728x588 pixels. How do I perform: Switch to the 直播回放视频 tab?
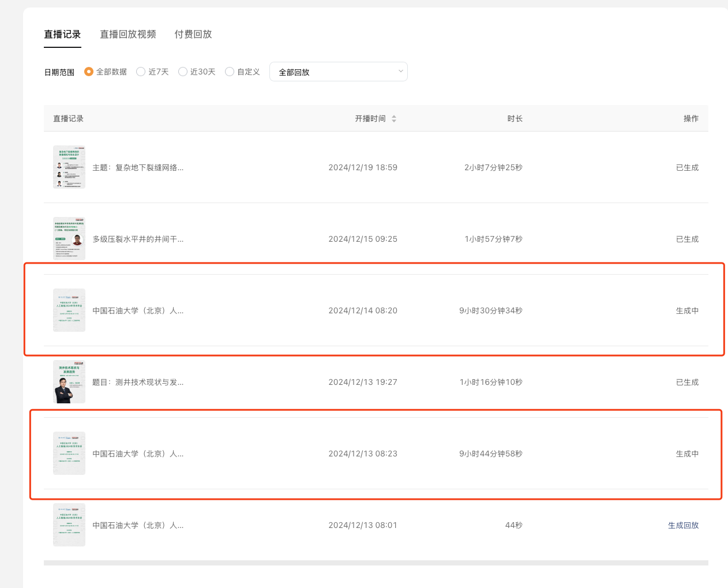(127, 34)
